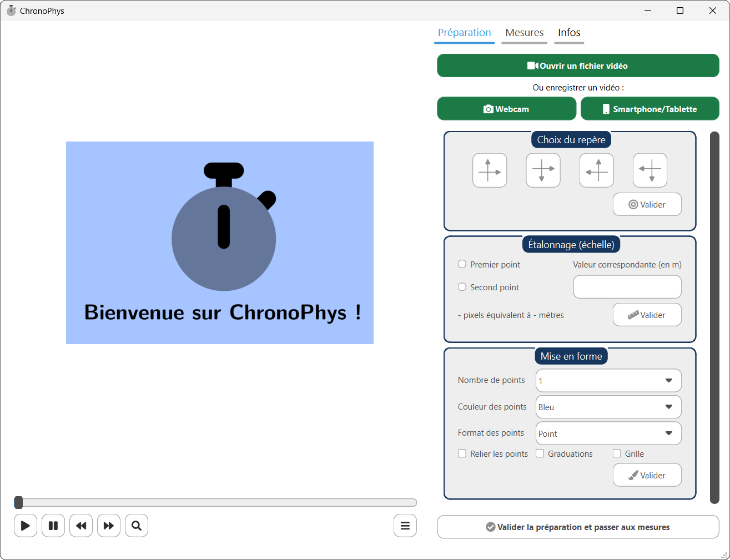
Task: Step backward with the rewind button
Action: (x=81, y=526)
